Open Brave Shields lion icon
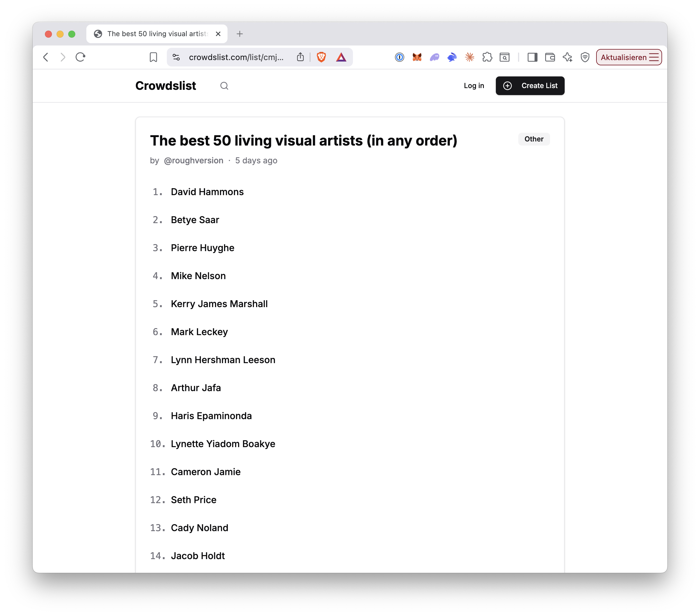 coord(321,57)
